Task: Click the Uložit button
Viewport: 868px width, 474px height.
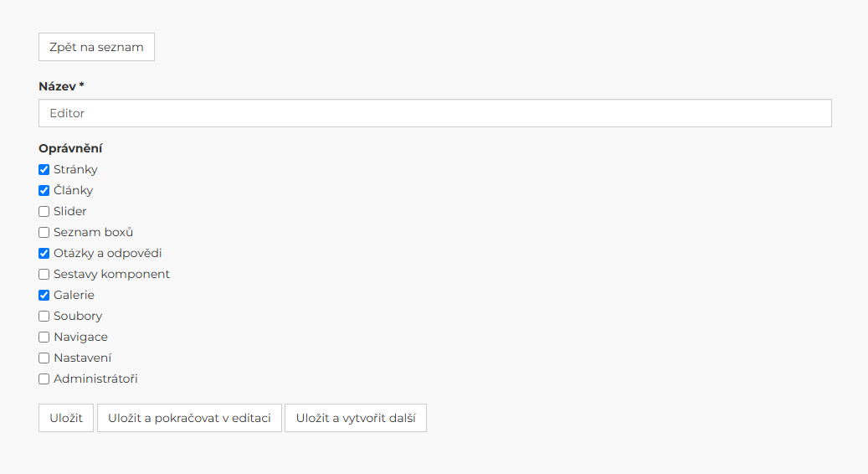Action: pos(66,418)
